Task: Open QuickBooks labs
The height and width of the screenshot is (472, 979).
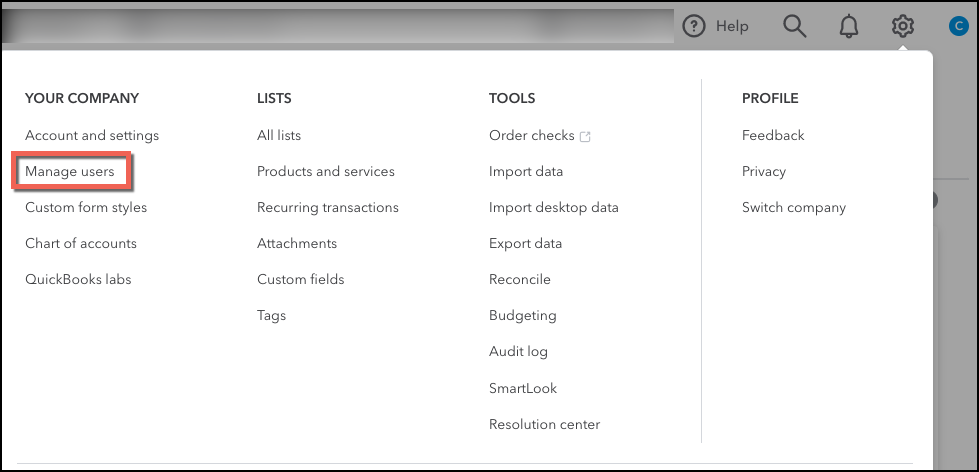Action: pos(78,279)
